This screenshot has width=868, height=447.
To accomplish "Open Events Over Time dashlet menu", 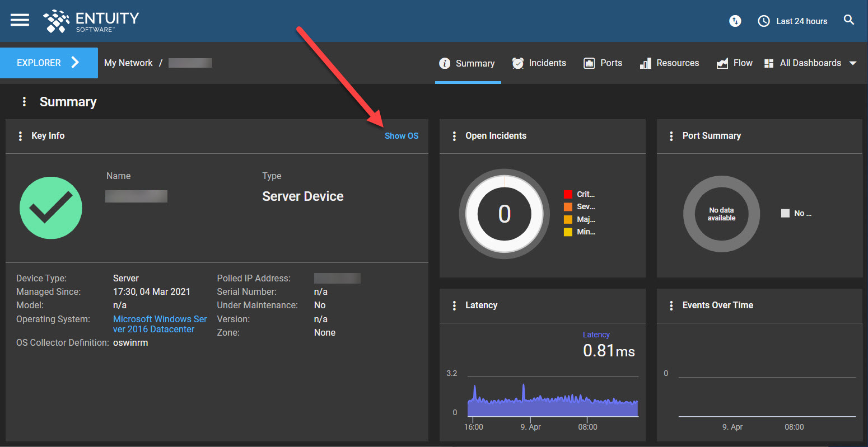I will click(671, 305).
